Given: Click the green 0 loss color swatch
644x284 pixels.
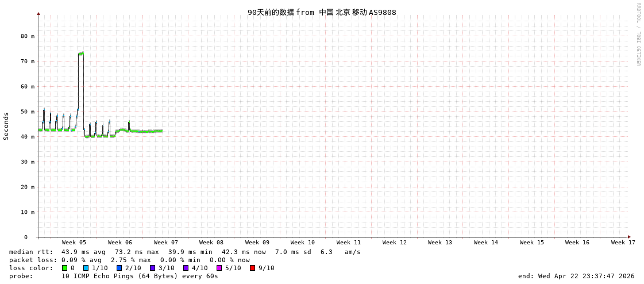Looking at the screenshot, I should 65,268.
